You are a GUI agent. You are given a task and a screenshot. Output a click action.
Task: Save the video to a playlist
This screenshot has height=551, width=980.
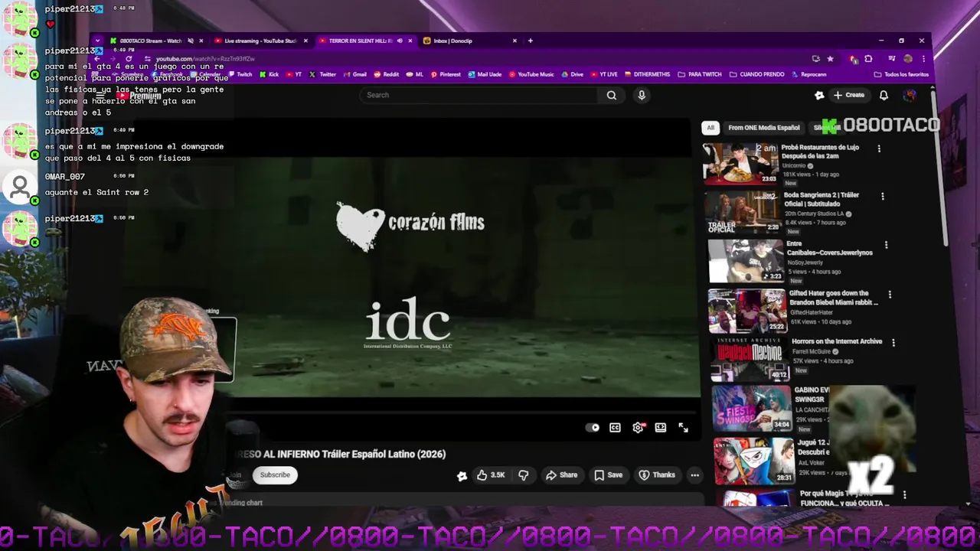[x=609, y=475]
